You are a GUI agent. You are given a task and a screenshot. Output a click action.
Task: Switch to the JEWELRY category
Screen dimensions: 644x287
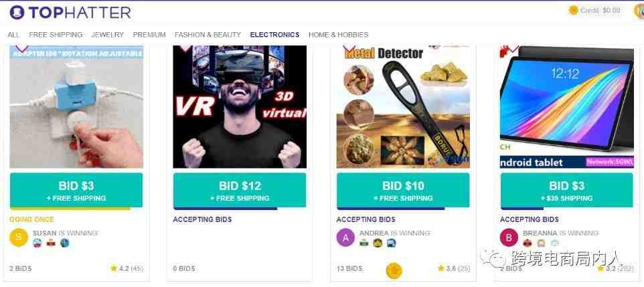pyautogui.click(x=108, y=35)
